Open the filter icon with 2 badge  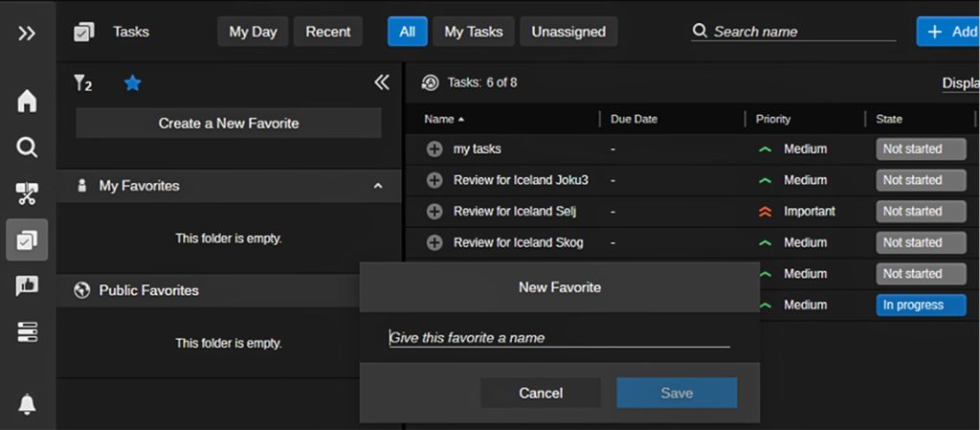[x=82, y=82]
